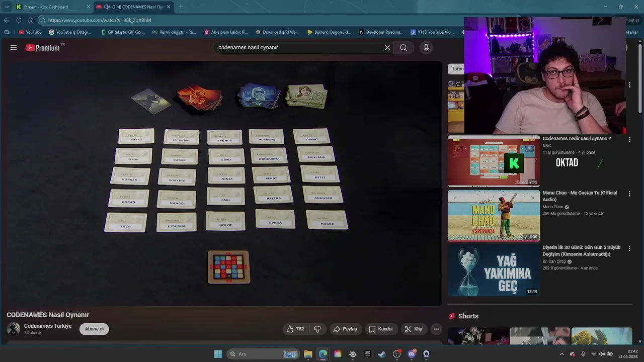Open Microsoft Edge from the taskbar
The width and height of the screenshot is (644, 362).
coord(323,354)
